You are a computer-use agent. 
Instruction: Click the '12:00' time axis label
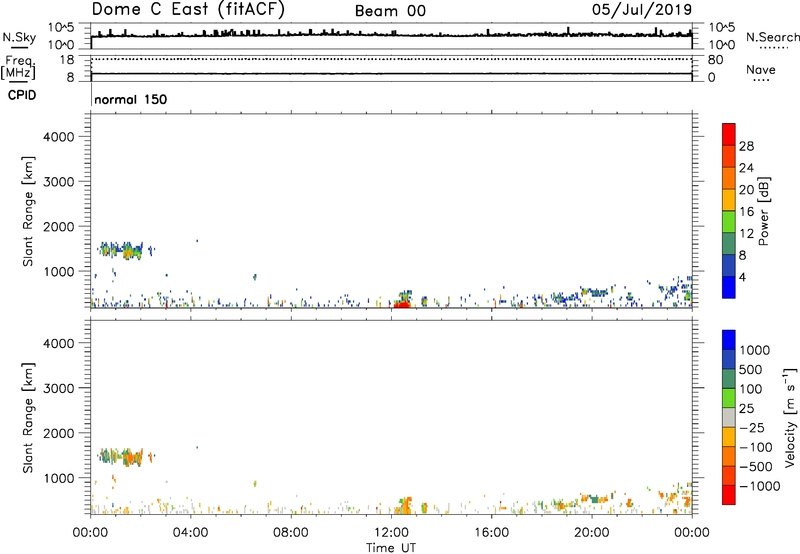pyautogui.click(x=391, y=533)
